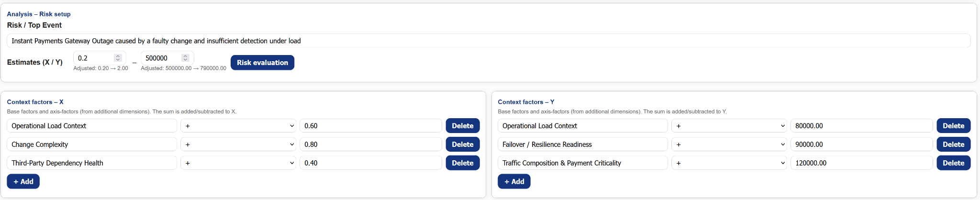Add a new X context factor
Screen dimensions: 980x200
point(23,182)
